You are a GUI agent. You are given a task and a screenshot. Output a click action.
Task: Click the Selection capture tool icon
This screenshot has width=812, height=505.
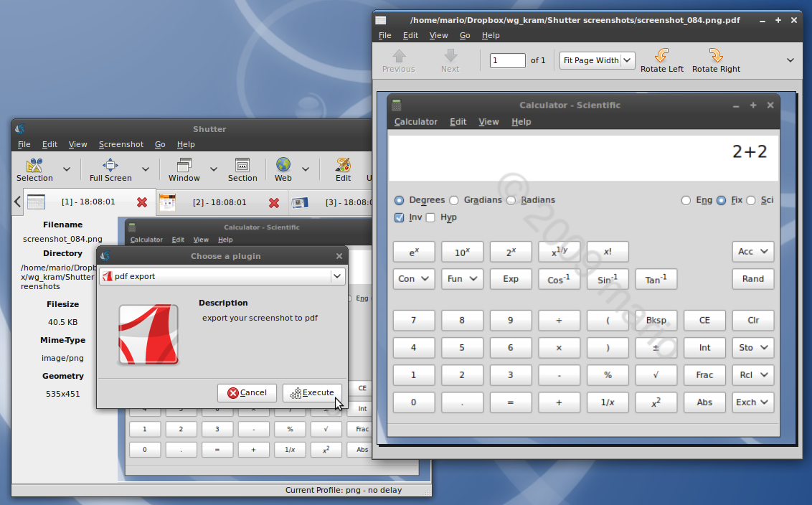coord(34,165)
